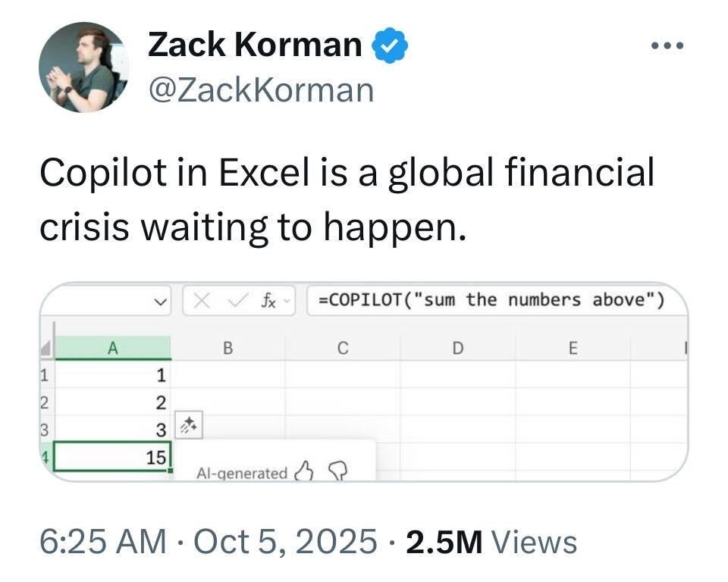Click the select-all corner triangle of the sheet
Screen dimensions: 728x582
click(48, 349)
